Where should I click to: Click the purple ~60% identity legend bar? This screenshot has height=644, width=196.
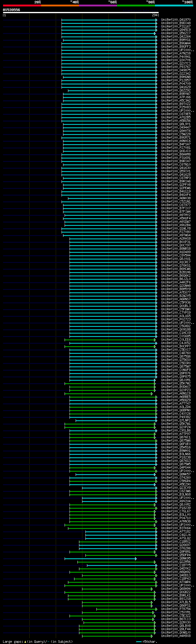(x=98, y=6)
